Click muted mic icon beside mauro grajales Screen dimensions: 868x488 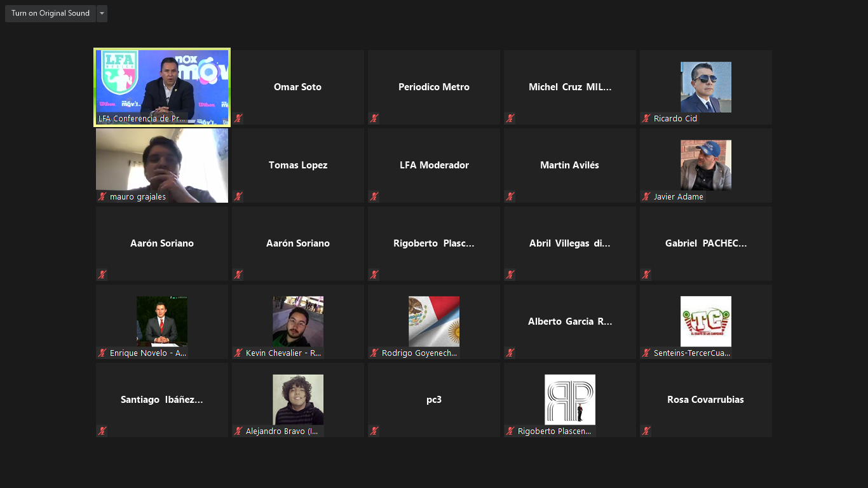pyautogui.click(x=102, y=196)
